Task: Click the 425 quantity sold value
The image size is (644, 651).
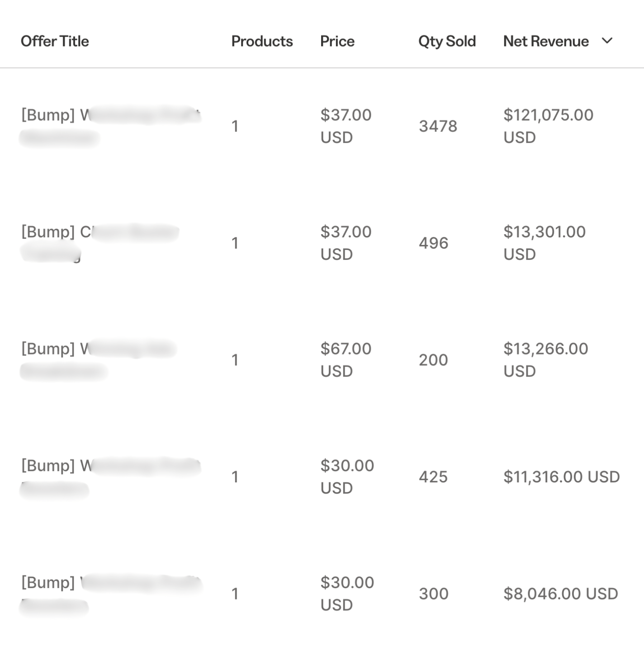Action: pos(433,477)
